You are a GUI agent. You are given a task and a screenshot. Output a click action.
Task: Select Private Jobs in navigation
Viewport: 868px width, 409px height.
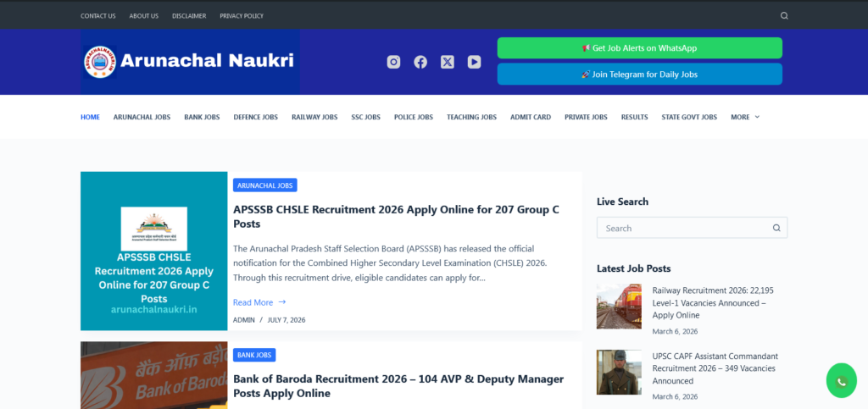tap(586, 117)
